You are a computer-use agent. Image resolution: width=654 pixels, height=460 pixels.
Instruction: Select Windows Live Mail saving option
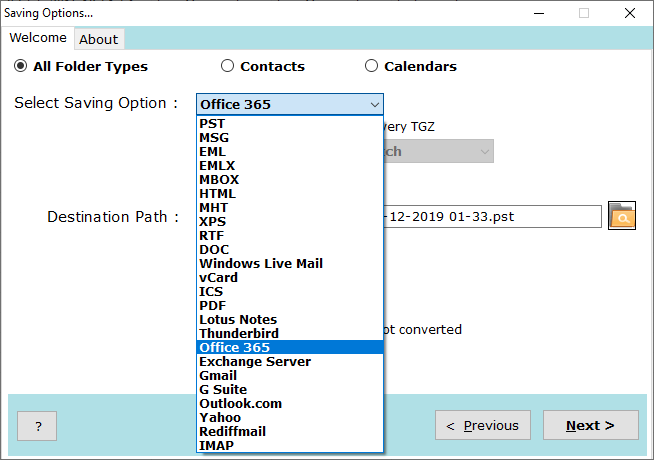pyautogui.click(x=290, y=264)
